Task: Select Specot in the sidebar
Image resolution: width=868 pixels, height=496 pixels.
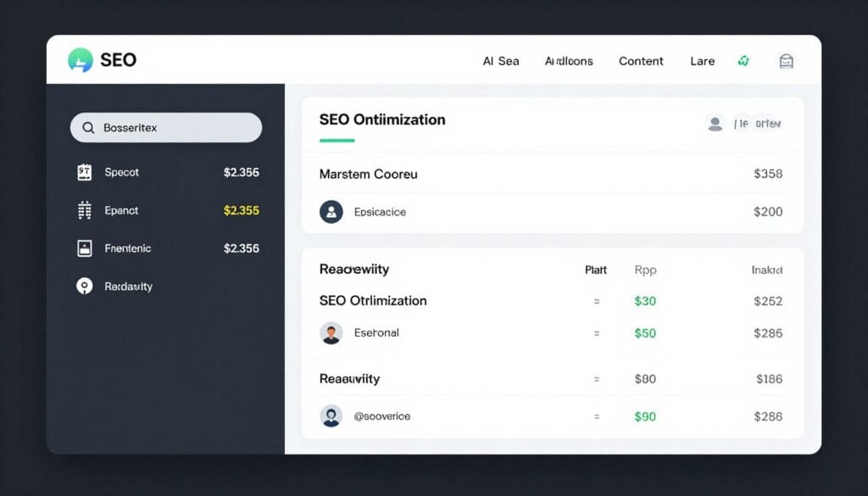Action: (121, 172)
